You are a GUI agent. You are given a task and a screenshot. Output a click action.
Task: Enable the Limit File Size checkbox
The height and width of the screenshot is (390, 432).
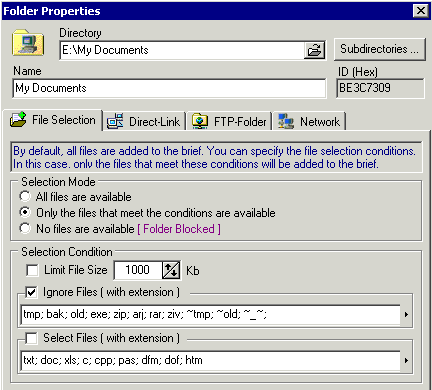coord(32,270)
